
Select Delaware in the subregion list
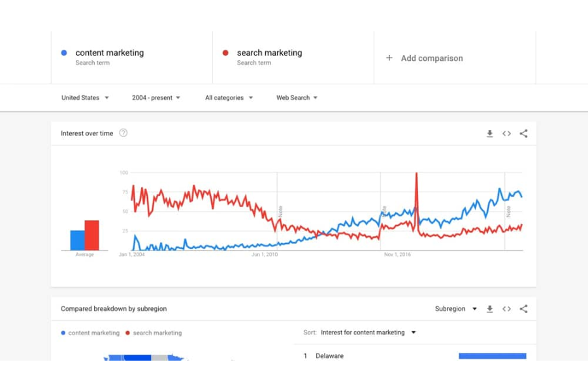point(329,355)
